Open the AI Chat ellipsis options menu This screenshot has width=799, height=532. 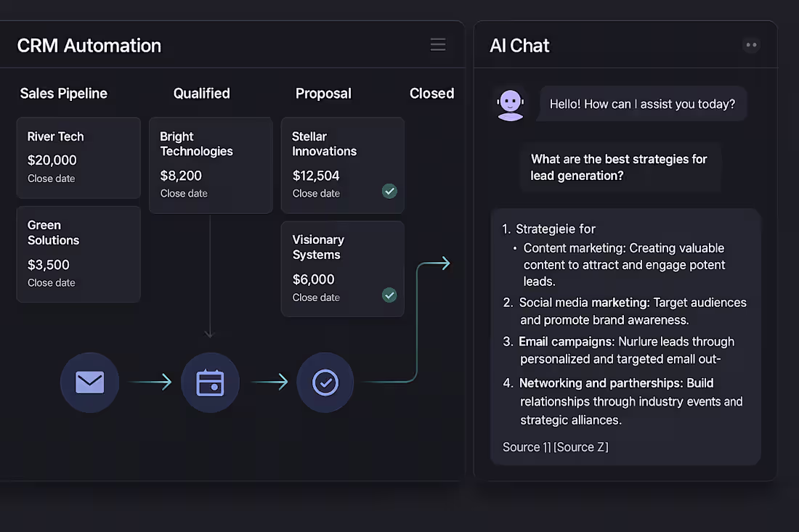(751, 44)
